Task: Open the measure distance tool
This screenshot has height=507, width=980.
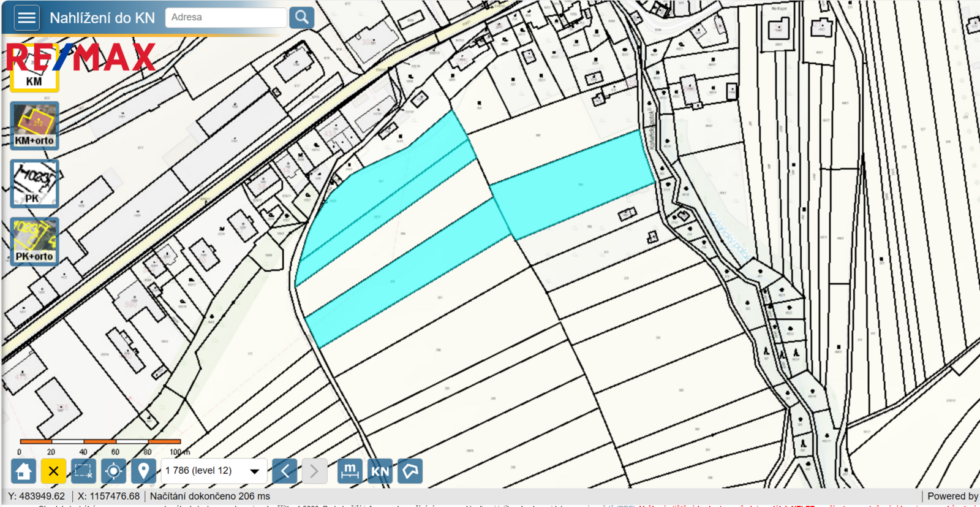Action: [x=350, y=471]
